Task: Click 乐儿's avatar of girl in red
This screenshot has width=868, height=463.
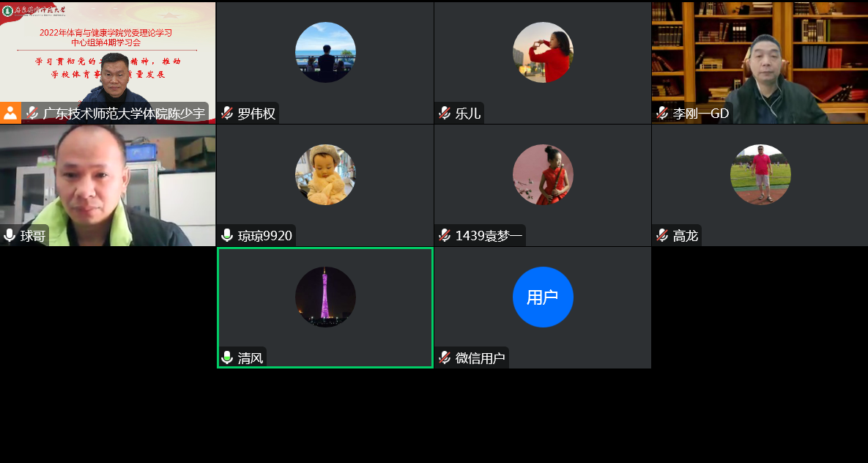Action: 543,52
